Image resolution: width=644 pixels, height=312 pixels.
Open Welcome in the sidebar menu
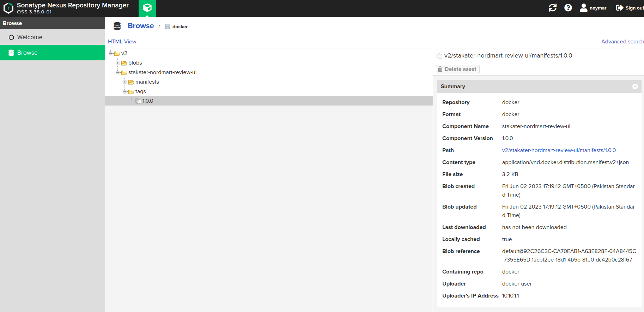point(30,37)
